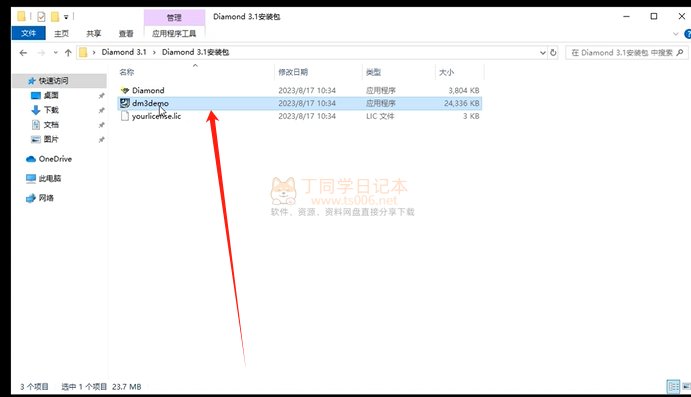Screen dimensions: 691x397
Task: Click the pin icon next to 图片
Action: pyautogui.click(x=101, y=140)
